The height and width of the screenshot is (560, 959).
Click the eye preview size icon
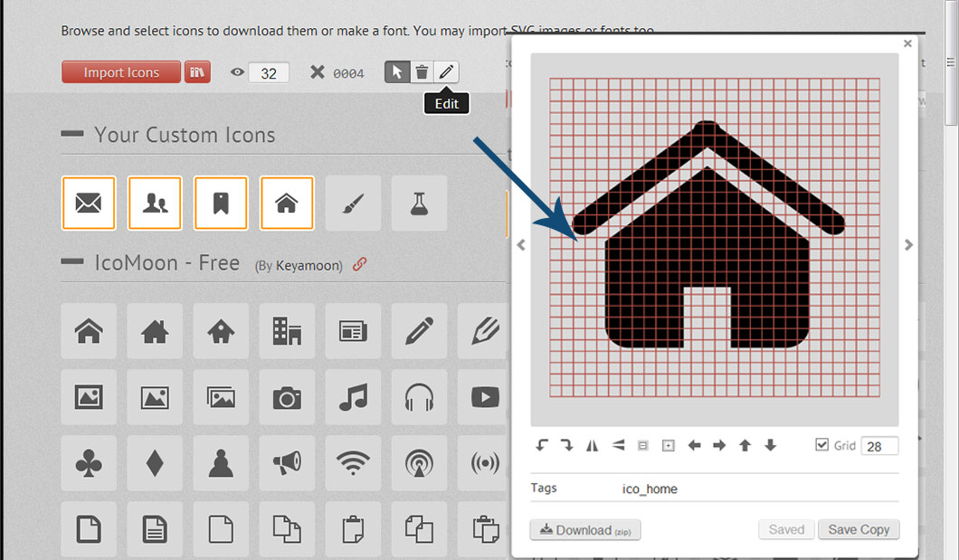pos(237,72)
